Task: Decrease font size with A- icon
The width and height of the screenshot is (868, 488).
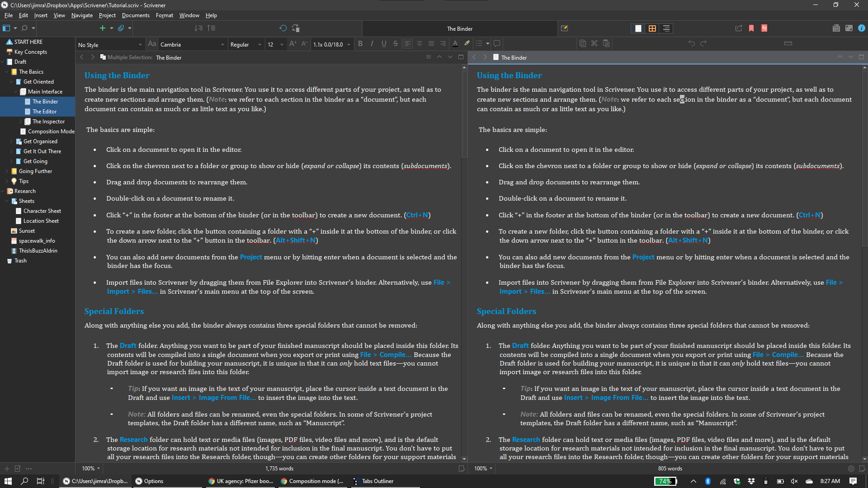Action: point(304,43)
